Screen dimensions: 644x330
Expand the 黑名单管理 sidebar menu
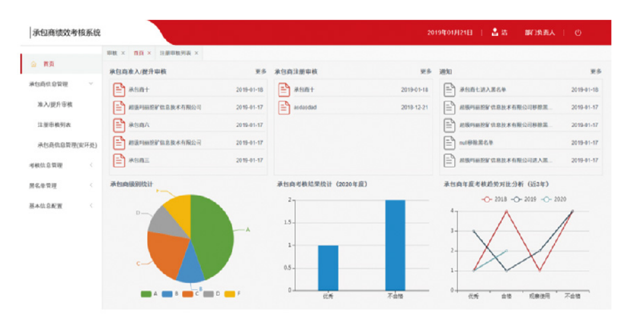[91, 186]
